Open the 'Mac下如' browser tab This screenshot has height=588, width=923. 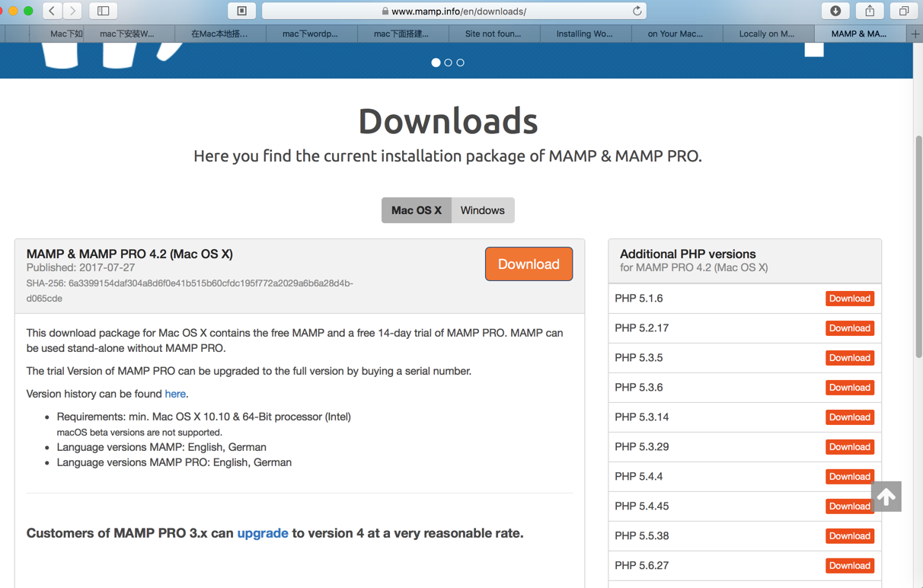pyautogui.click(x=56, y=34)
